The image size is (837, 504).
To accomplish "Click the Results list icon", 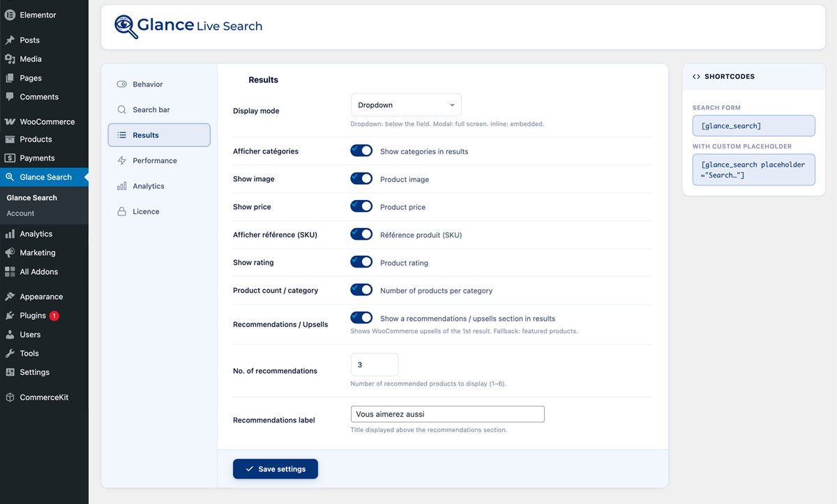I will [x=121, y=135].
